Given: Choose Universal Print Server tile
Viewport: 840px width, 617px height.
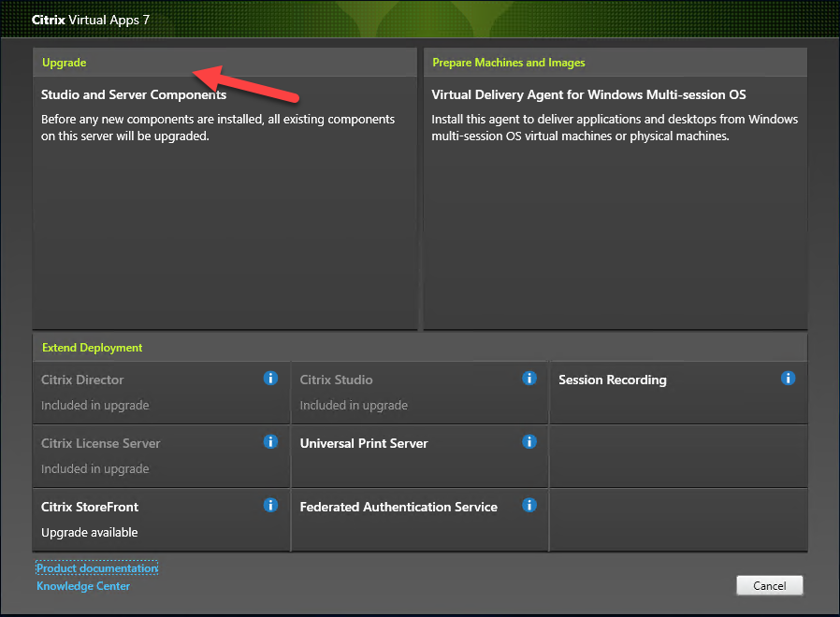Looking at the screenshot, I should pyautogui.click(x=420, y=456).
